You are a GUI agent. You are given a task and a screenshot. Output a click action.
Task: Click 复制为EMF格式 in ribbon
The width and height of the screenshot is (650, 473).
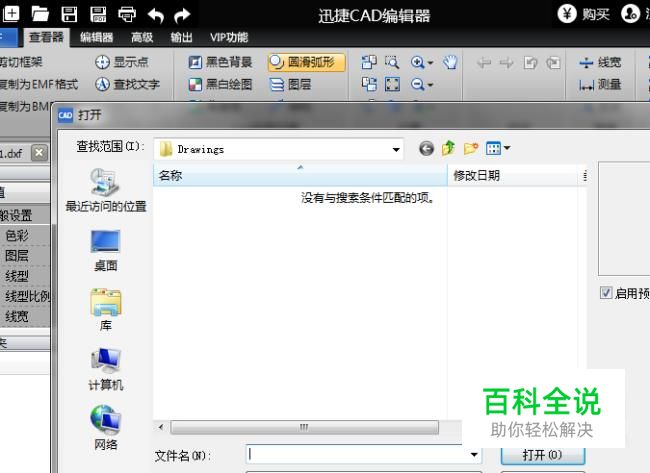tap(39, 85)
